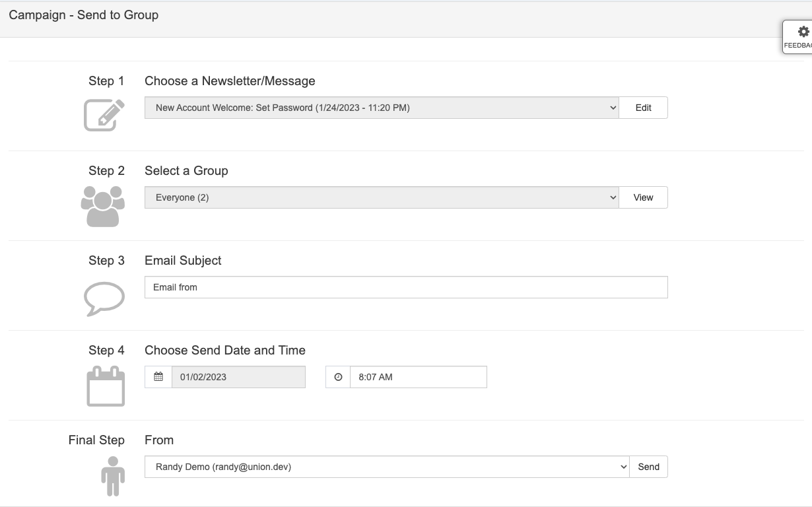Click the speech bubble subject icon
This screenshot has height=507, width=812.
point(104,298)
